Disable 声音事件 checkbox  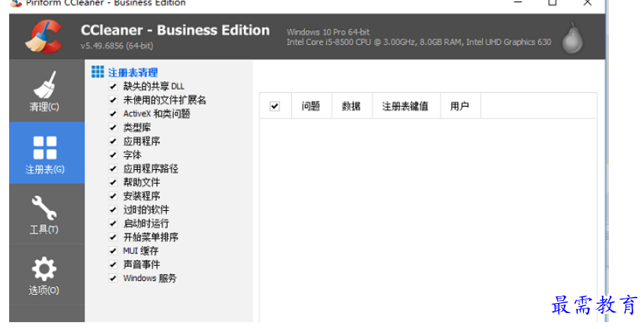113,264
